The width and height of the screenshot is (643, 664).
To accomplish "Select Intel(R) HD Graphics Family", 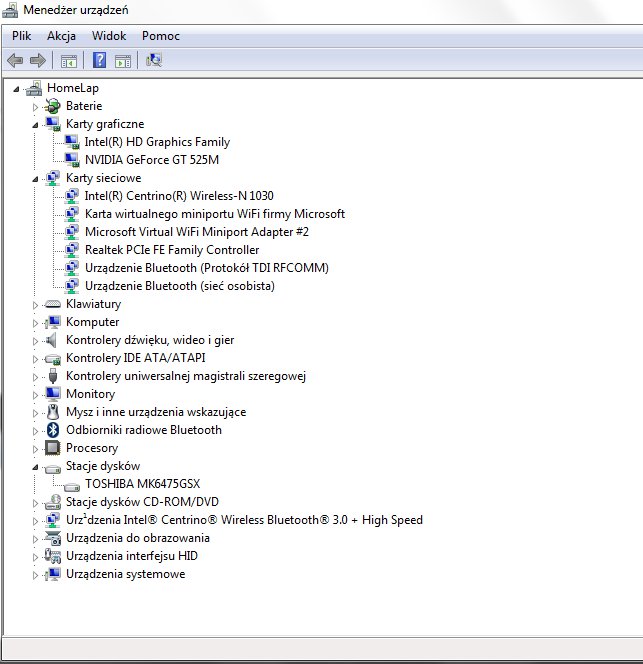I will pos(157,142).
